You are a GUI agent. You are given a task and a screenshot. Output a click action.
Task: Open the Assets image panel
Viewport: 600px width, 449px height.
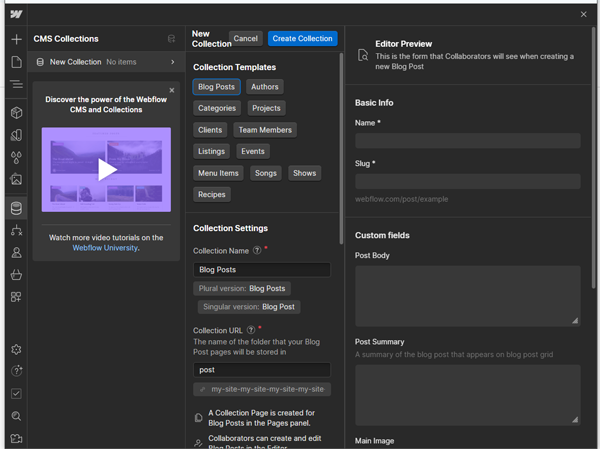(x=16, y=179)
